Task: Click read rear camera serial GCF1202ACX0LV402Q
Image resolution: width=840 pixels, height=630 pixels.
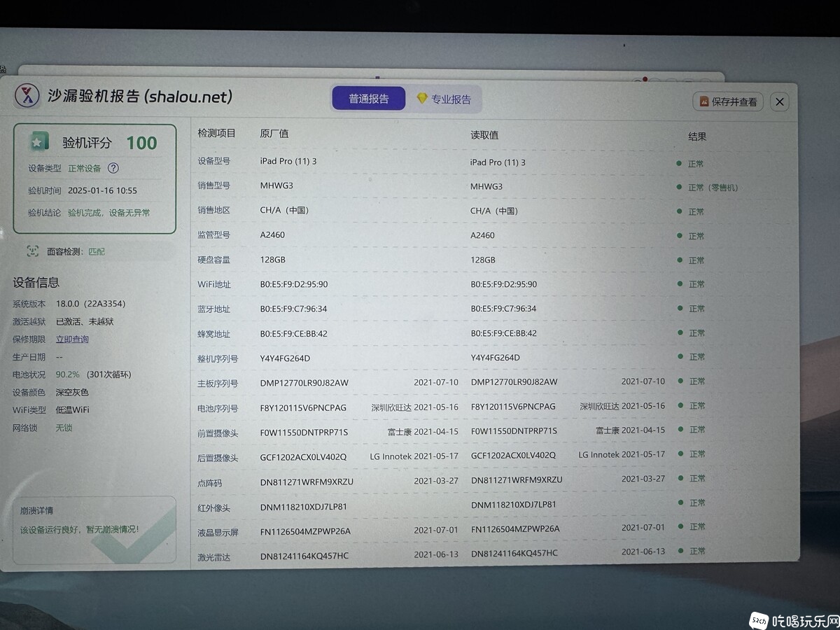Action: tap(514, 455)
